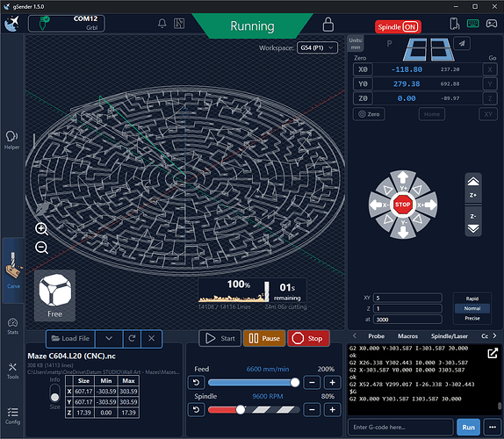Toggle the Info/Size file switch
Image resolution: width=504 pixels, height=439 pixels.
54,393
